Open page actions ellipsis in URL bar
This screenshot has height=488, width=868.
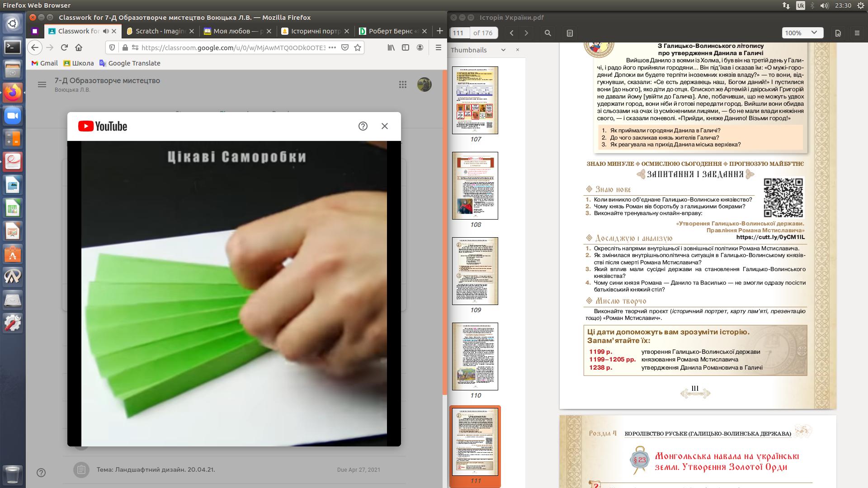332,47
